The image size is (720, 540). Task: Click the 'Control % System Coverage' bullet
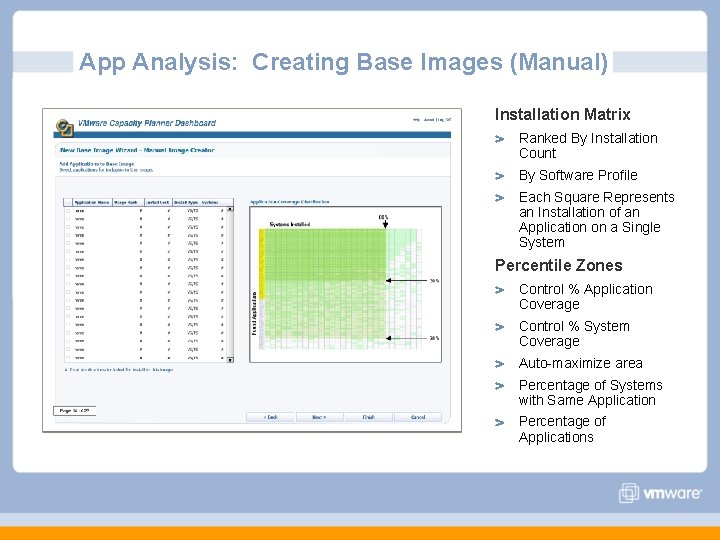pyautogui.click(x=574, y=333)
